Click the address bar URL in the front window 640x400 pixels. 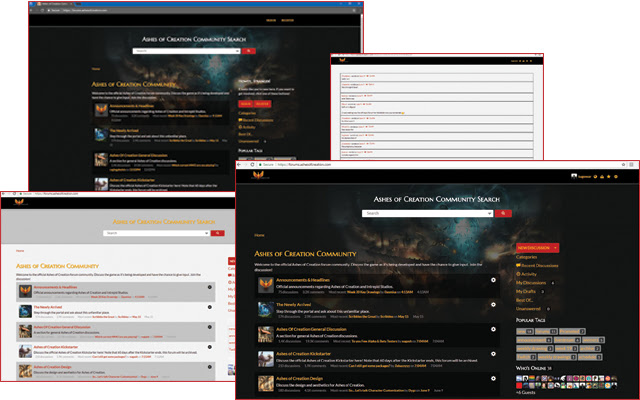(x=304, y=164)
